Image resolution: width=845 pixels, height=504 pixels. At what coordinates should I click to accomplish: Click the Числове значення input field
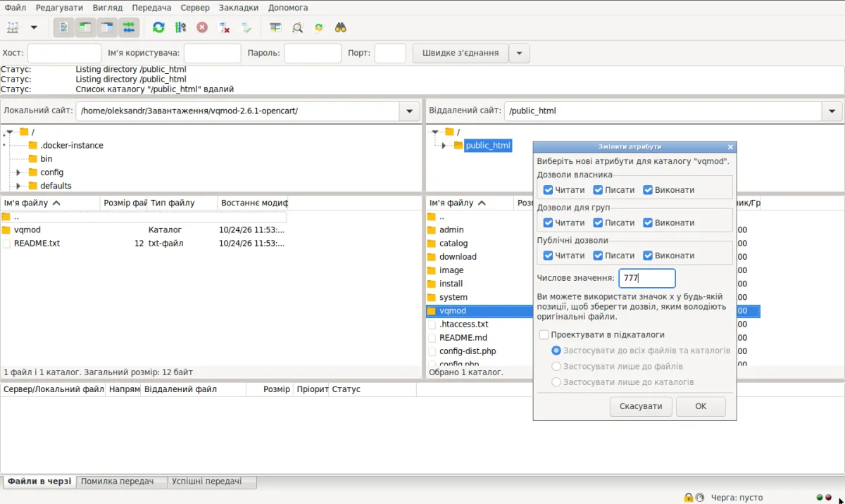coord(647,278)
